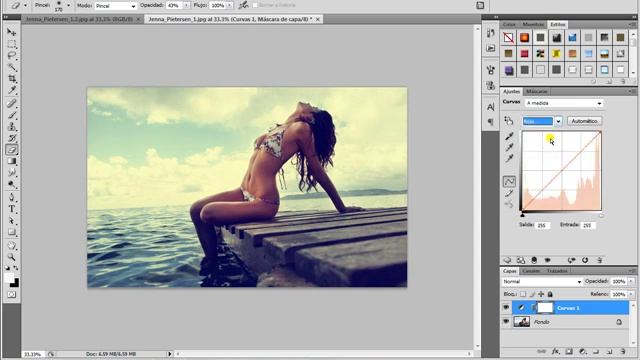Select the Hand tool
640x360 pixels.
click(x=12, y=246)
